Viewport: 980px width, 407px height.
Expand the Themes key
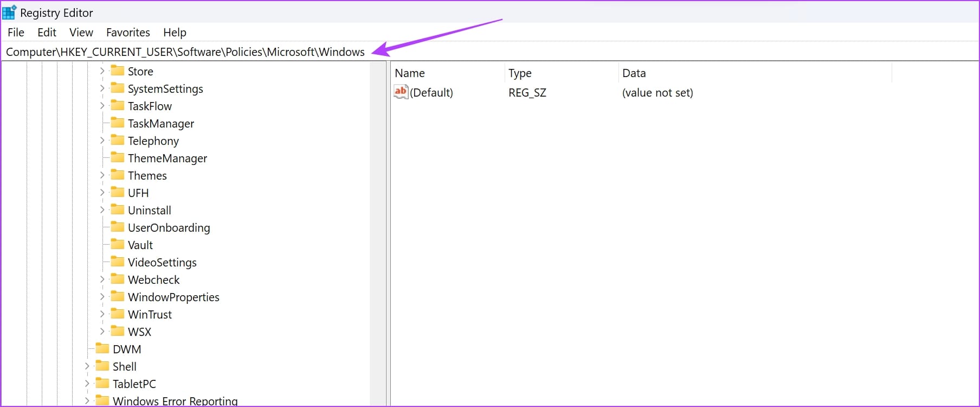102,175
